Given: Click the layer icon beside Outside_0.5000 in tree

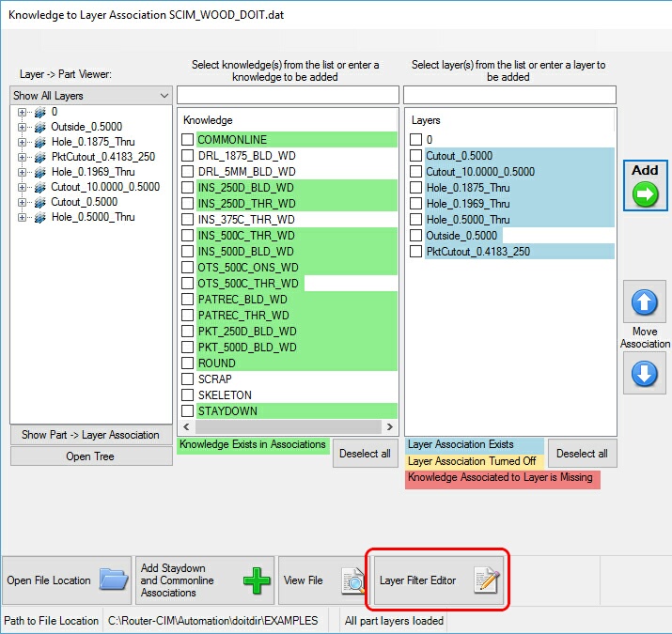Looking at the screenshot, I should [x=39, y=127].
